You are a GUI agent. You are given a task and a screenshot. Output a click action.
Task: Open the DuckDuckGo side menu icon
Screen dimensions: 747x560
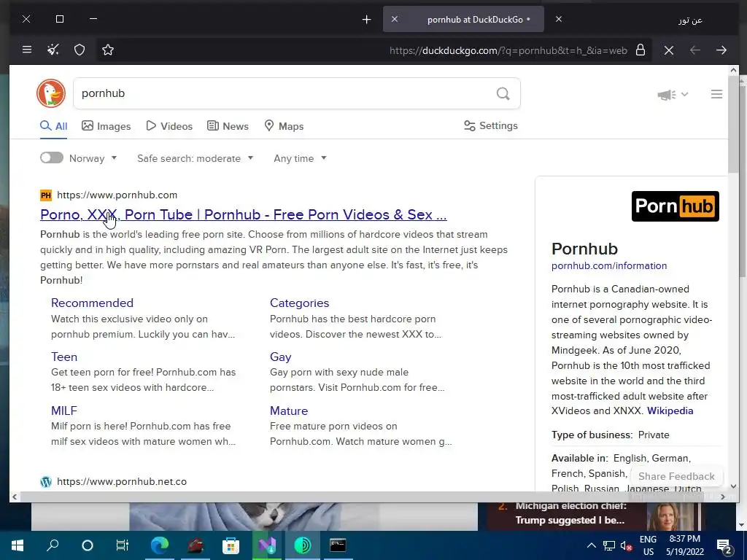point(716,94)
